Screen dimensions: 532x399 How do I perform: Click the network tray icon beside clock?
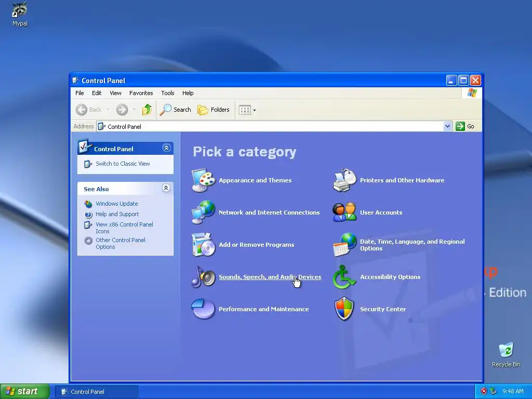click(x=493, y=391)
